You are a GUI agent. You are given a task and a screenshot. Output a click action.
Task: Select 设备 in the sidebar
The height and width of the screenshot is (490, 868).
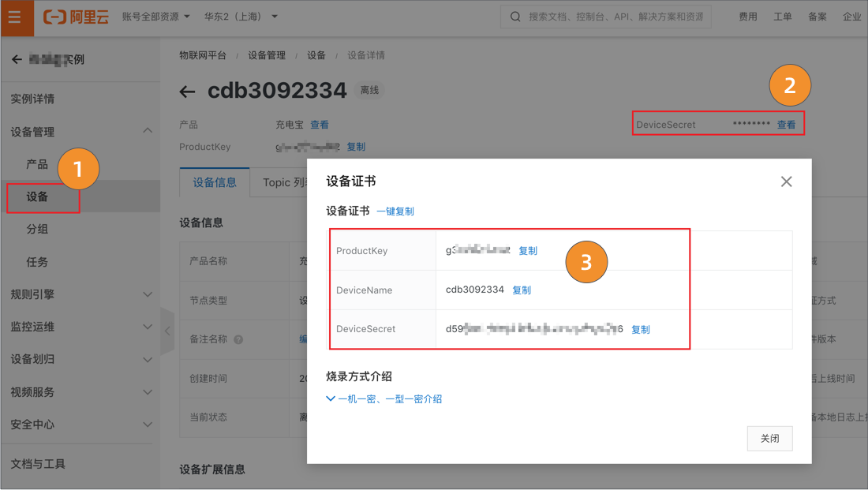[x=37, y=197]
